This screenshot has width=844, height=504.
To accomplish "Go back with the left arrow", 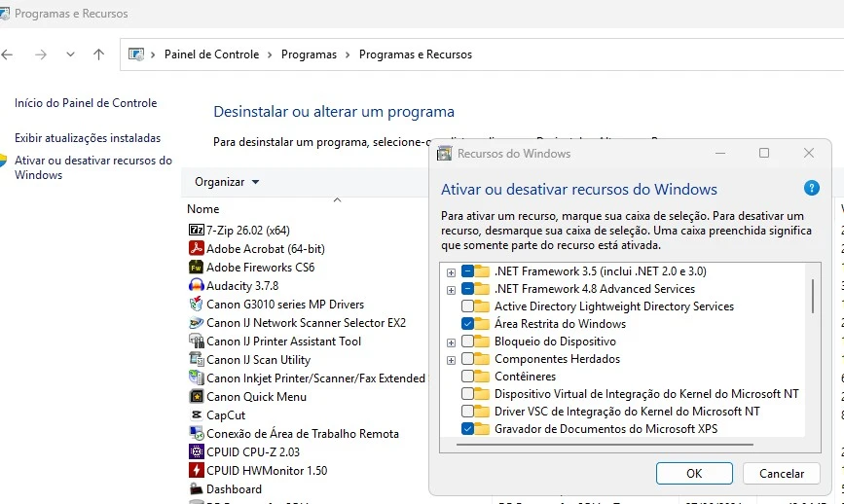I will [7, 54].
